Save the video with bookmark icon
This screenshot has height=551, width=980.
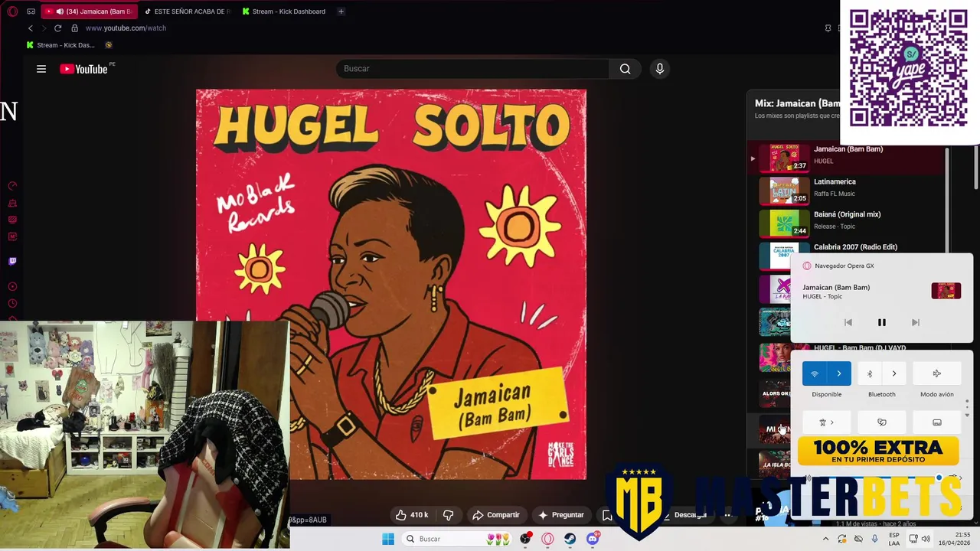pyautogui.click(x=607, y=515)
